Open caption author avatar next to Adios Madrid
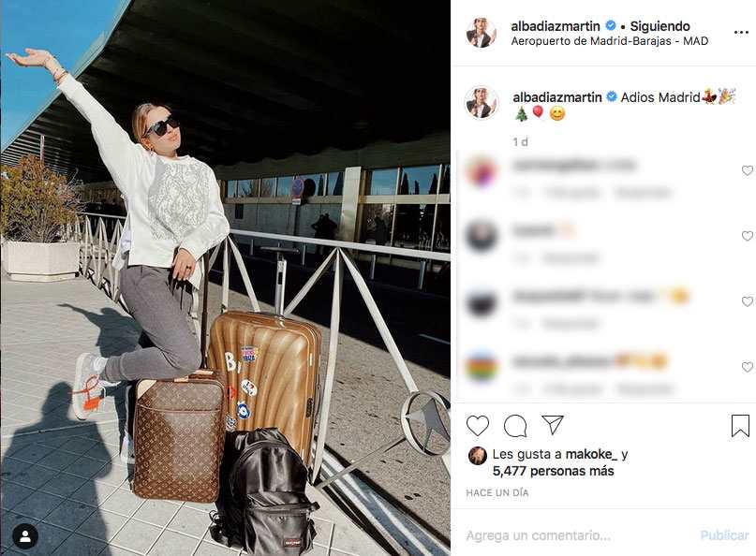Image resolution: width=756 pixels, height=556 pixels. (482, 103)
